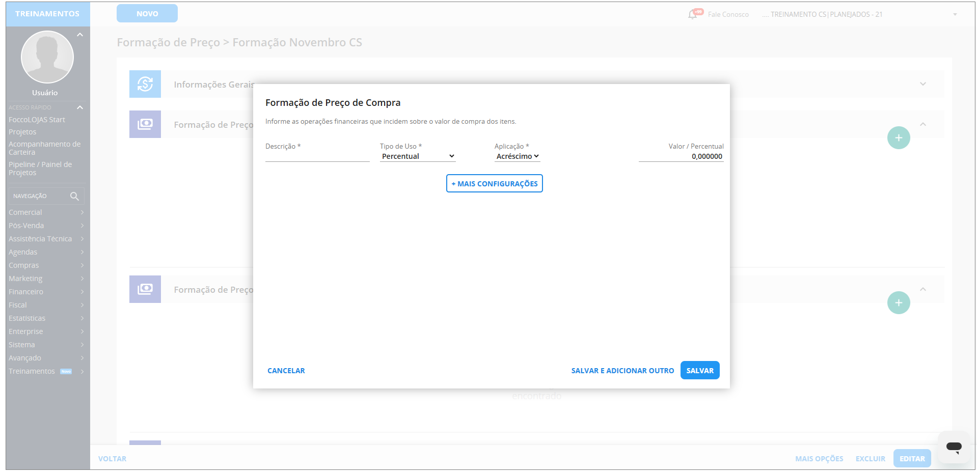Image resolution: width=980 pixels, height=473 pixels.
Task: Go to Formação de Preço breadcrumb
Action: [x=168, y=42]
